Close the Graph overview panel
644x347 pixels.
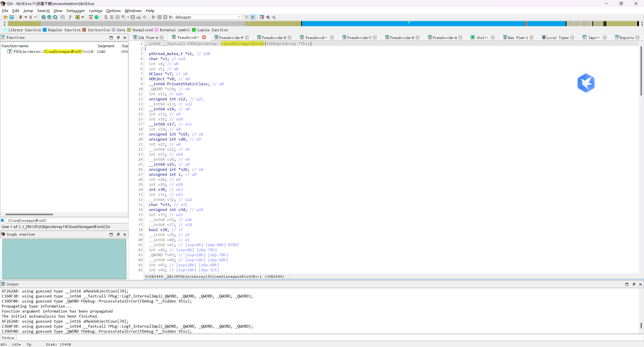click(125, 234)
